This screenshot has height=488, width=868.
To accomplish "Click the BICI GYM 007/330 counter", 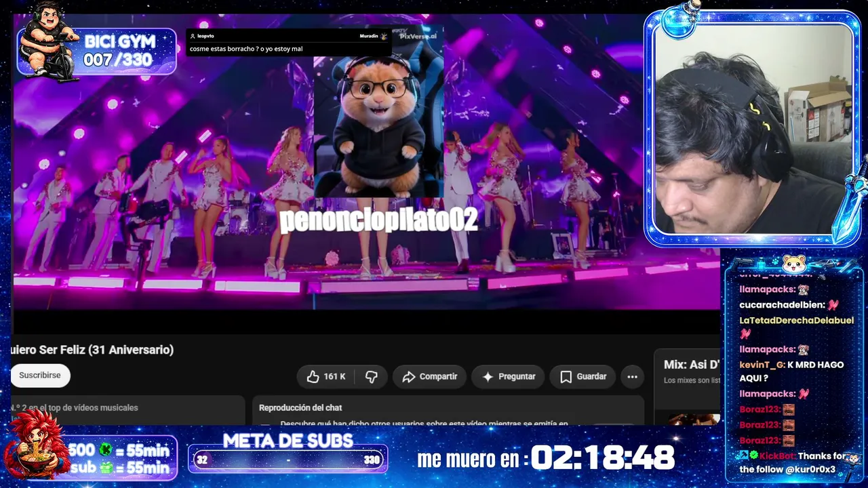I will 119,51.
